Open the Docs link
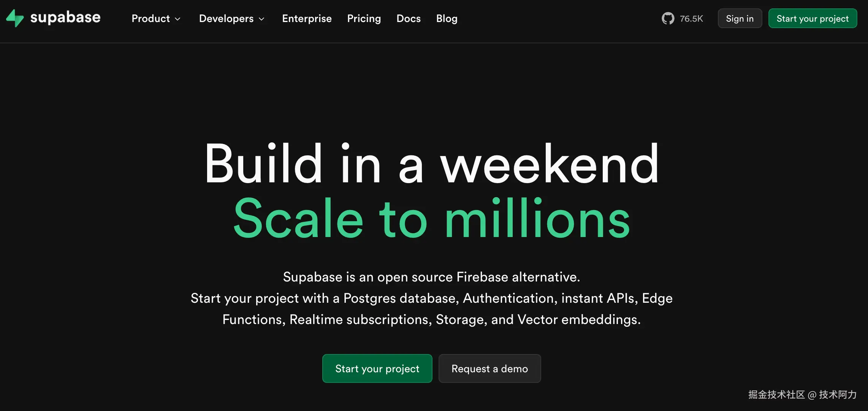This screenshot has height=411, width=868. [409, 19]
